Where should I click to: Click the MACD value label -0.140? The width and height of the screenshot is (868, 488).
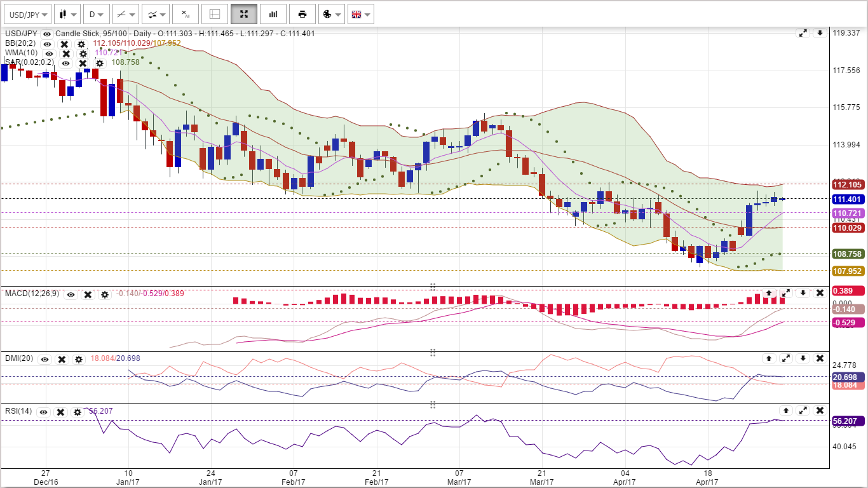point(848,309)
